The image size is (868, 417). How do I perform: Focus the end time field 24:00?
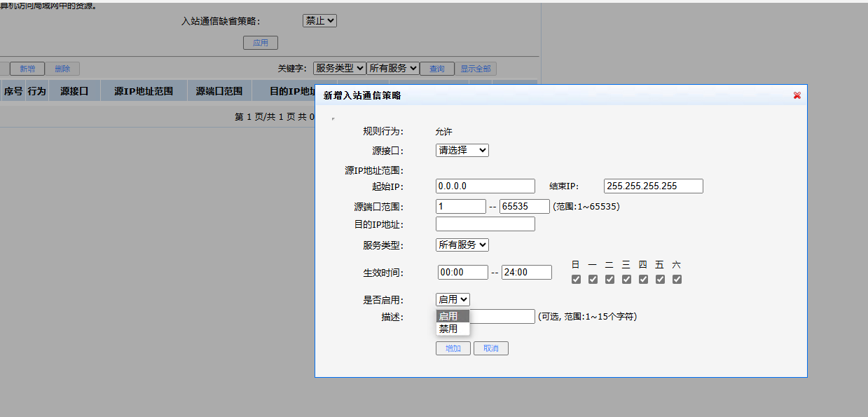point(527,272)
